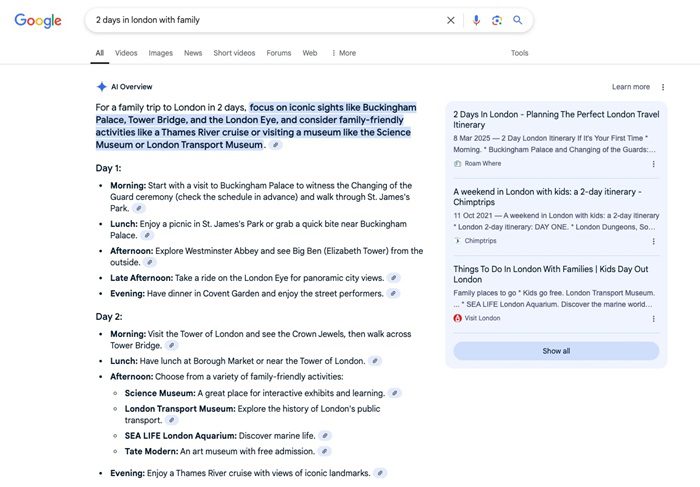The width and height of the screenshot is (700, 487).
Task: Follow the Learn more link
Action: point(630,87)
